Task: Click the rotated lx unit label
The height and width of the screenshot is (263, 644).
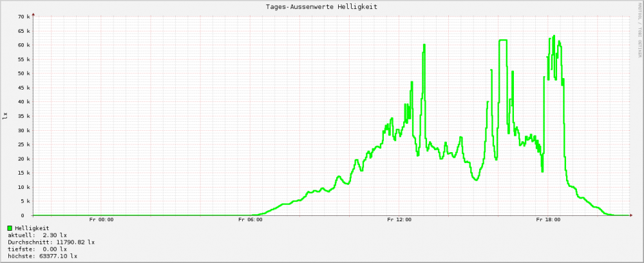Action: tap(6, 115)
